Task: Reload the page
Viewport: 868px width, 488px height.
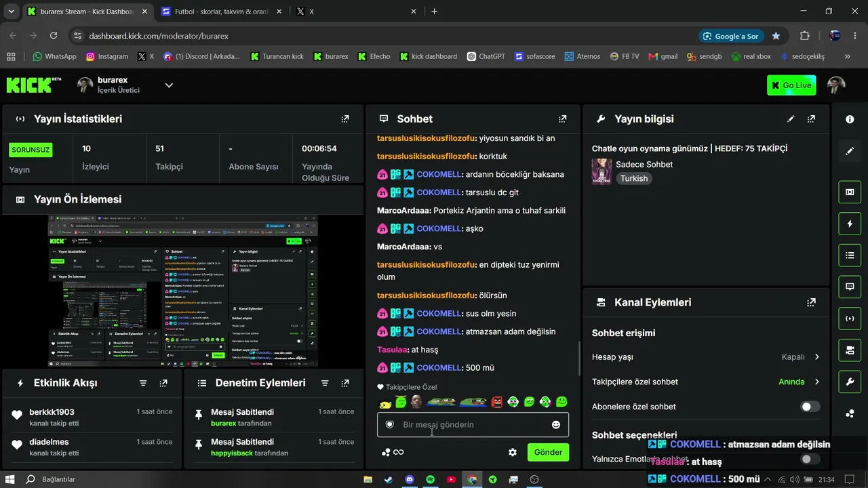Action: pyautogui.click(x=54, y=36)
